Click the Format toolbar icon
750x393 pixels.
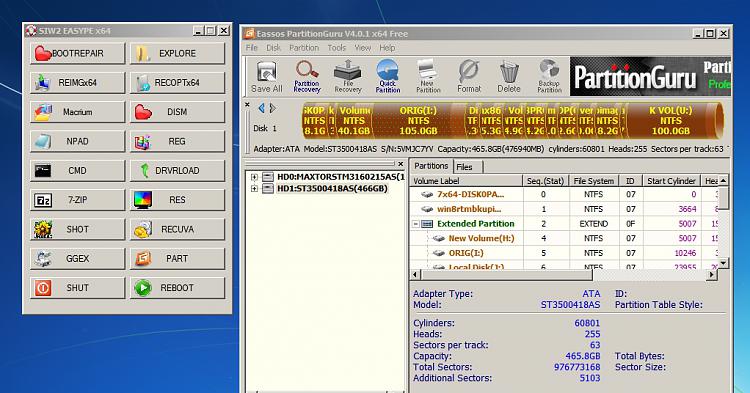469,76
